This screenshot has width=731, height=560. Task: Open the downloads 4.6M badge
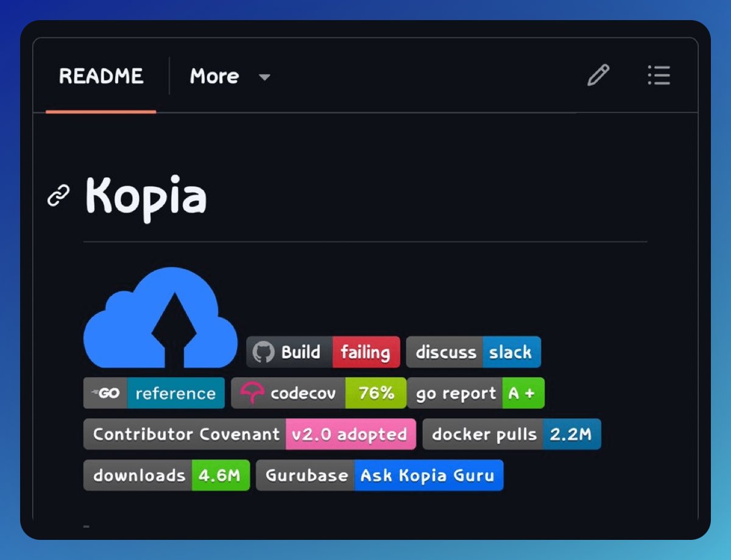166,475
